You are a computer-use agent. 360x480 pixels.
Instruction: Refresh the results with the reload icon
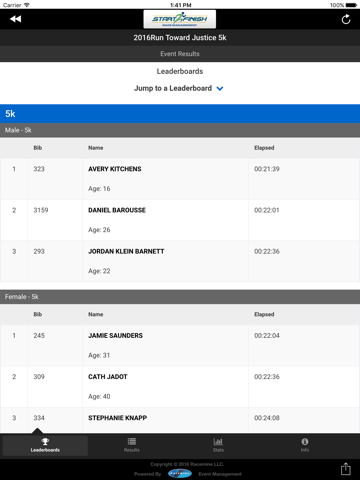click(x=346, y=19)
